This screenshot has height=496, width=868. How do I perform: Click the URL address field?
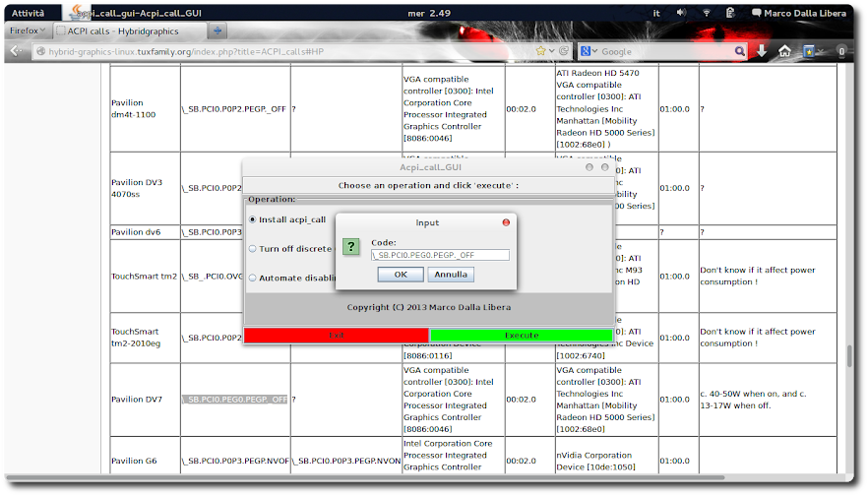287,51
